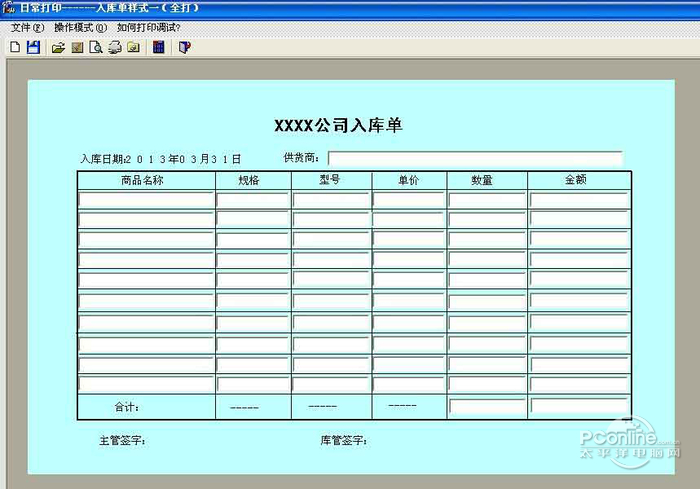Click the second row 商品名称 field
The height and width of the screenshot is (489, 700).
(146, 219)
